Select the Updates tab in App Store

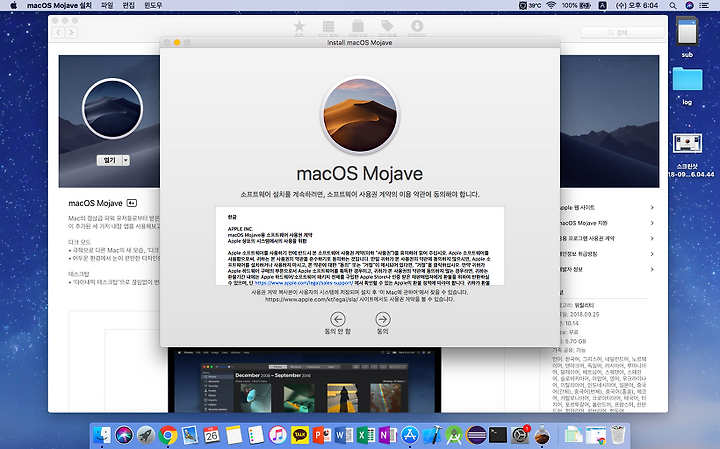416,28
